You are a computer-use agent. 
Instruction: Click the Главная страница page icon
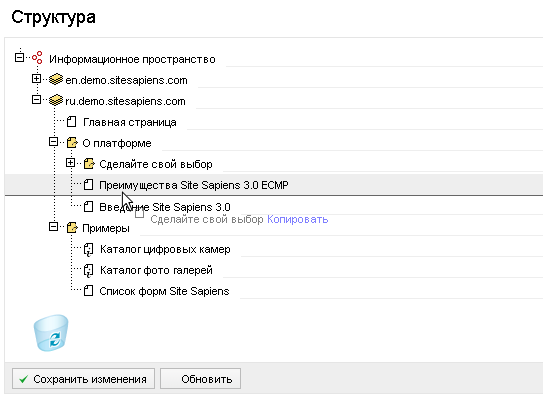tap(72, 122)
